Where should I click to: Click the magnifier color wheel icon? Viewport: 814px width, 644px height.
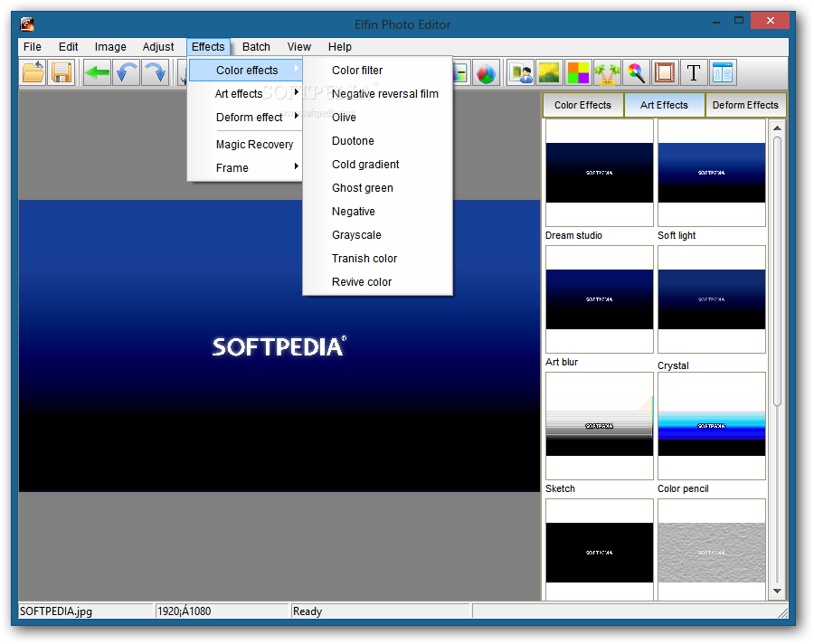(636, 72)
